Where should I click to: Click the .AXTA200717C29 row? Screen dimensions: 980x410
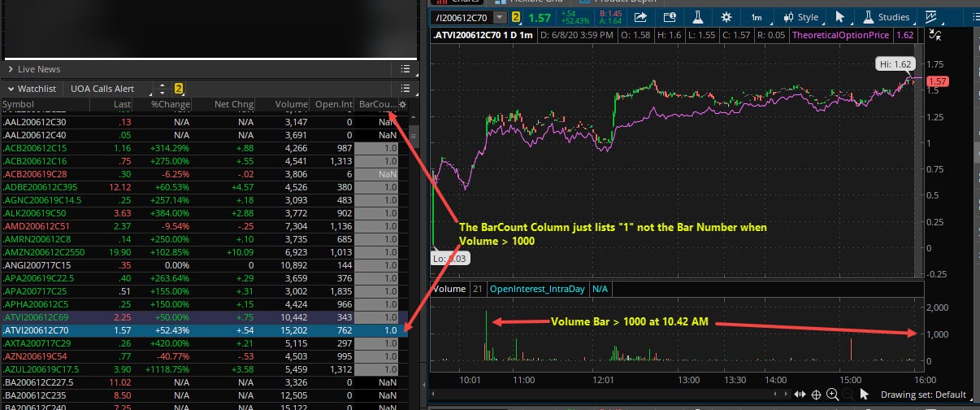(203, 343)
